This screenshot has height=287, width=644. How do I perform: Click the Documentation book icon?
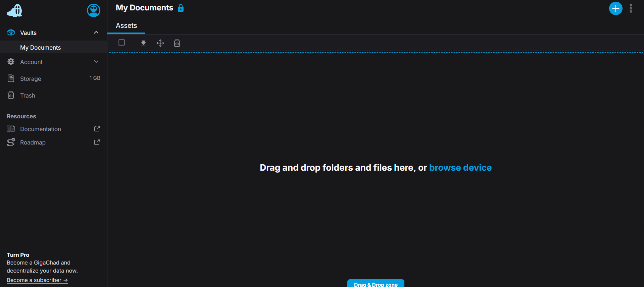click(11, 129)
